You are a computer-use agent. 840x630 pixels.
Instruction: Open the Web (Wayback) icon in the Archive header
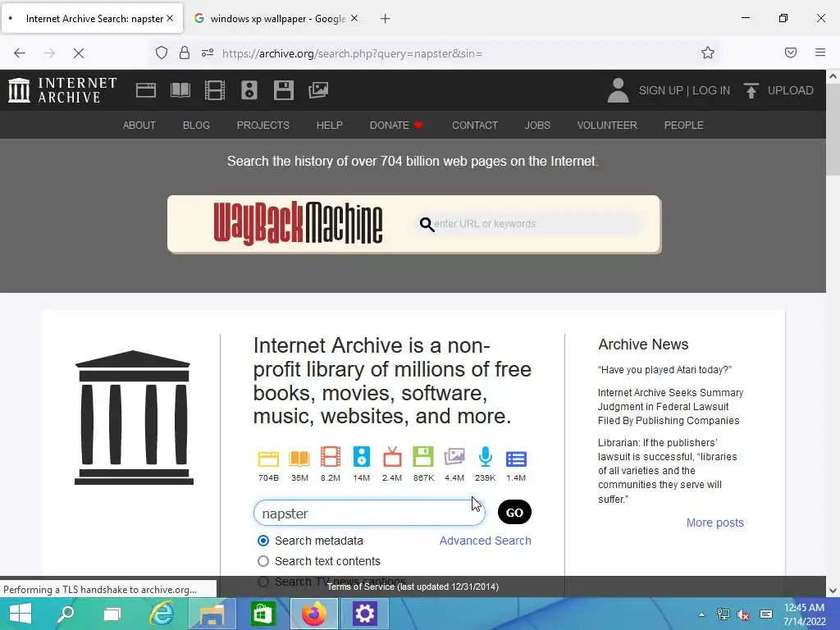[146, 90]
